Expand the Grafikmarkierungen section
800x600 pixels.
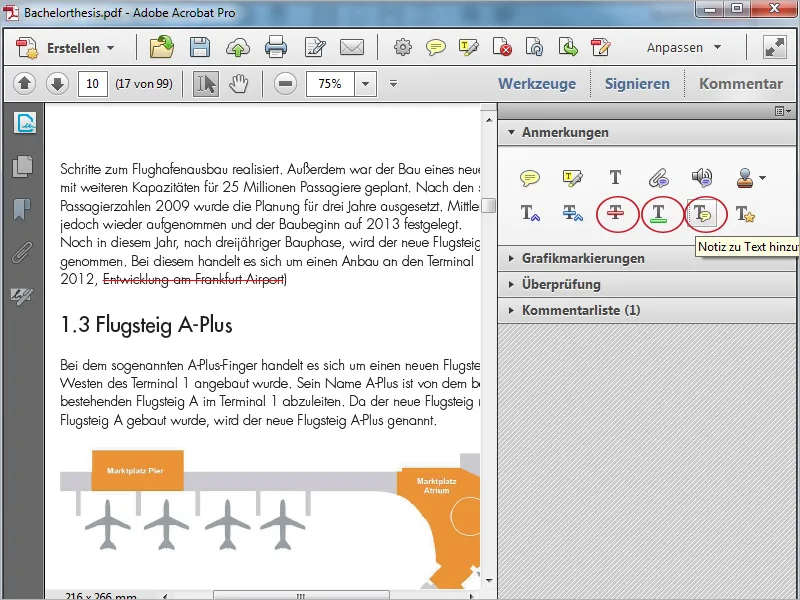point(647,258)
